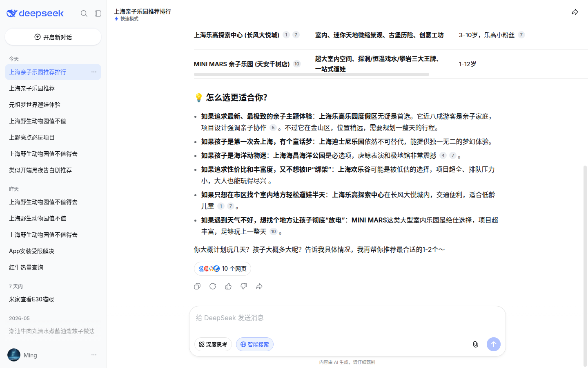This screenshot has width=588, height=368.
Task: Collapse the sidebar with the panel icon
Action: point(98,13)
